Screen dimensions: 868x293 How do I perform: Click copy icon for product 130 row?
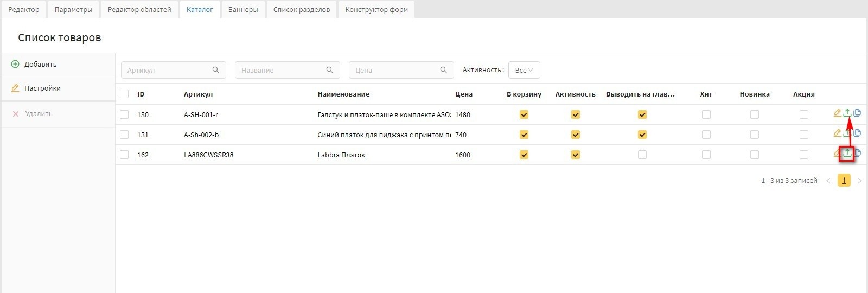[x=857, y=113]
